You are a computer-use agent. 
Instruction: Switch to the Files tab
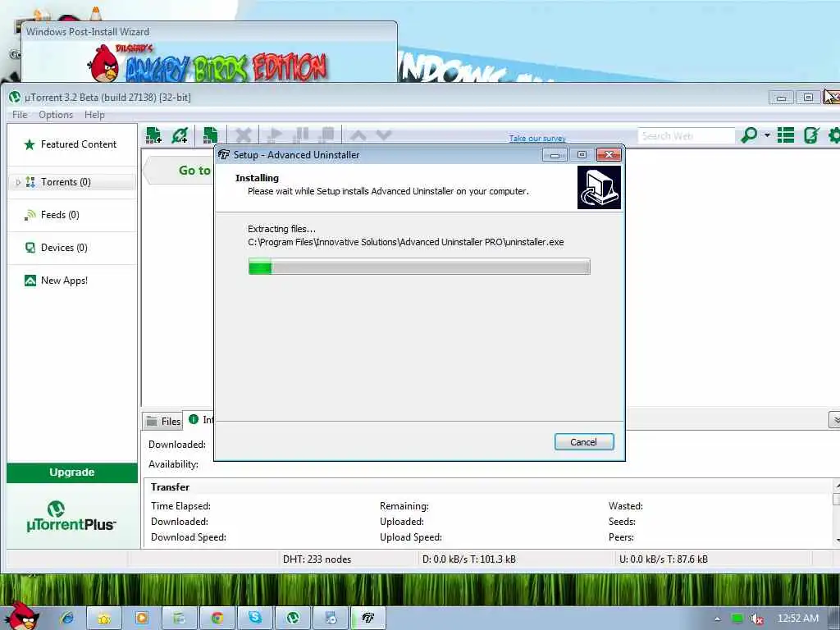click(163, 421)
